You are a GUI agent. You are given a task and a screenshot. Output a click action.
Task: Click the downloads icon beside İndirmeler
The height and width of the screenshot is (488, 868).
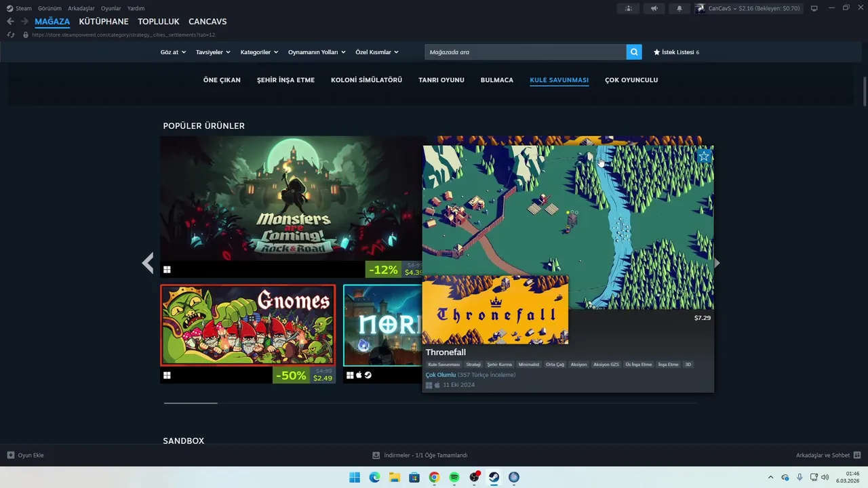376,455
